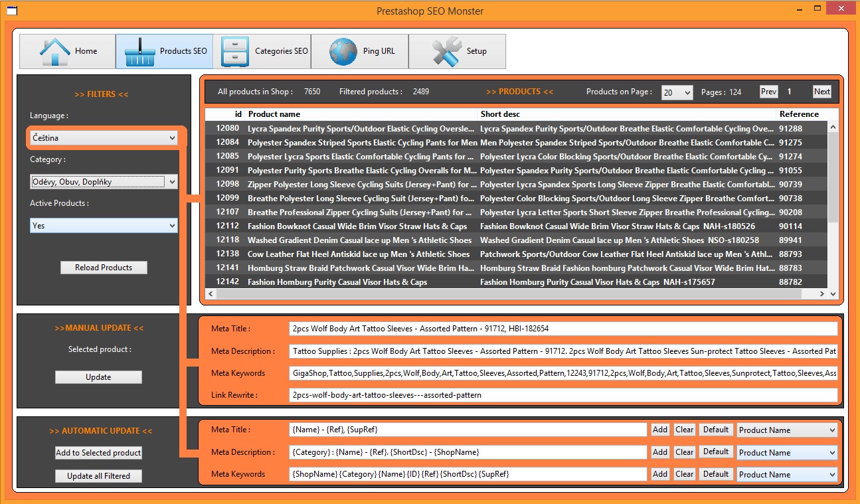Click Update all Filtered button
The image size is (860, 504).
tap(98, 476)
